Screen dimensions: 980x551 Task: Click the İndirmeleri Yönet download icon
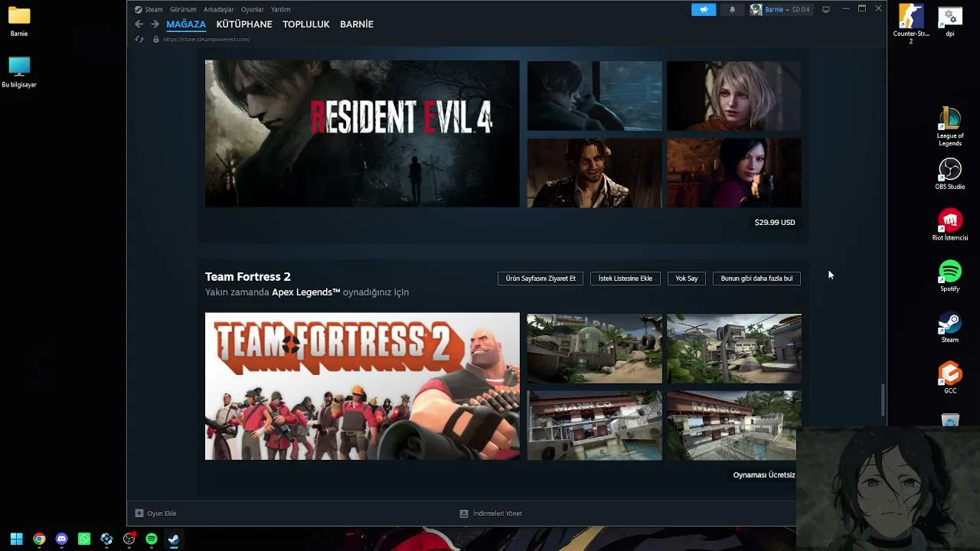[463, 514]
